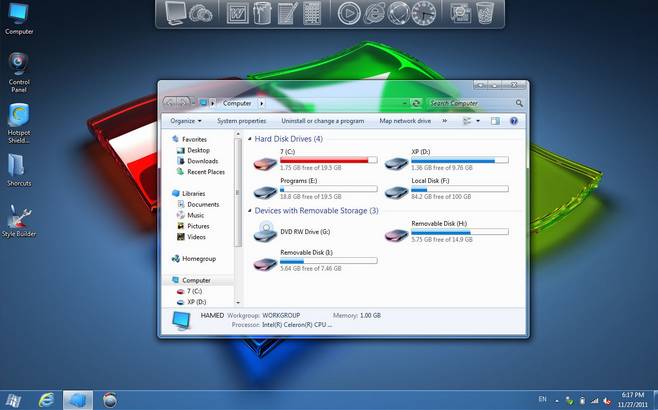The width and height of the screenshot is (658, 410).
Task: Open Desktop in the navigation pane
Action: tap(198, 150)
